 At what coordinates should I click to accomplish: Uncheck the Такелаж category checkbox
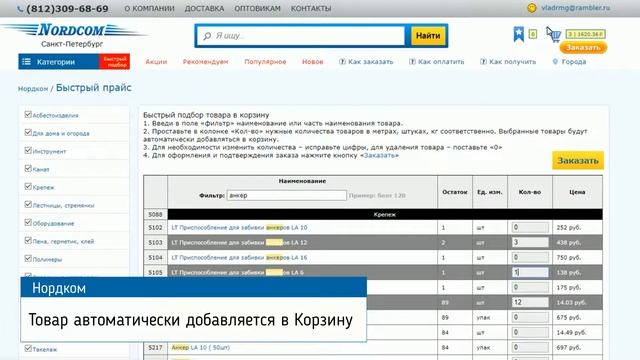28,348
